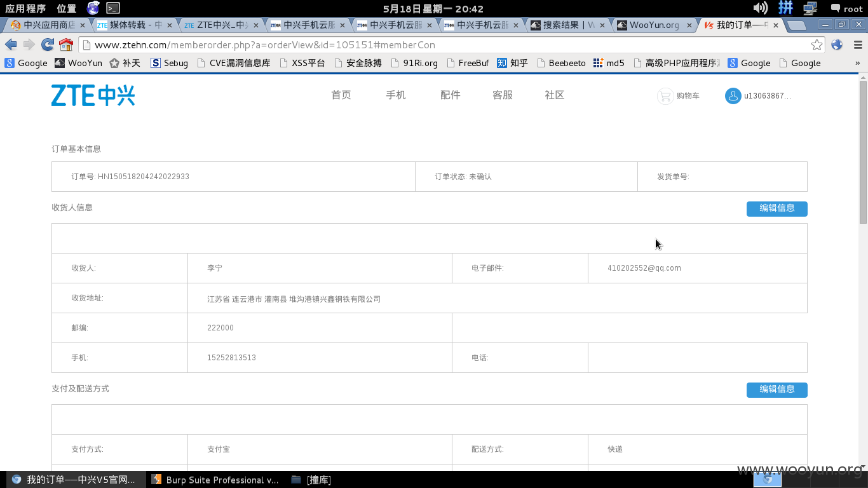
Task: Click the postal code 222000
Action: click(x=220, y=328)
